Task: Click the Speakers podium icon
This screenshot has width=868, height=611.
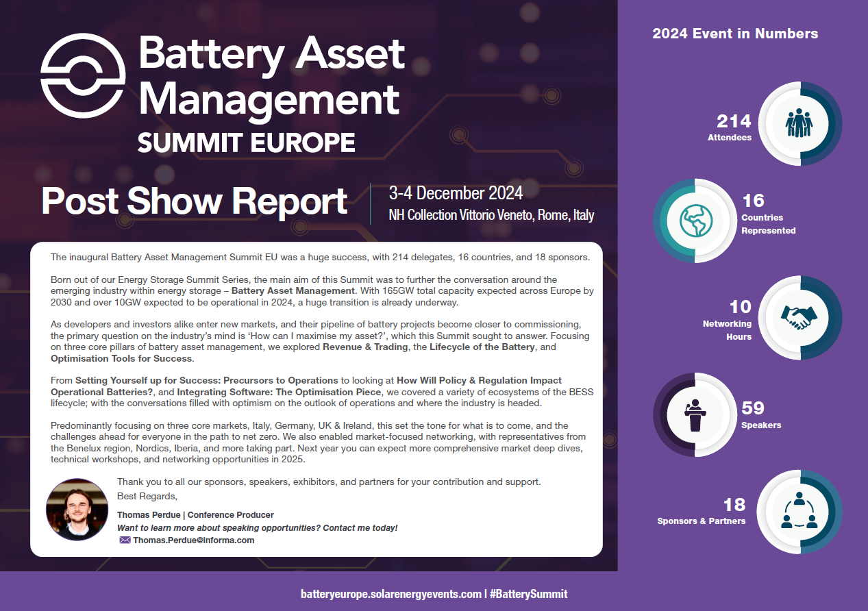Action: tap(695, 414)
